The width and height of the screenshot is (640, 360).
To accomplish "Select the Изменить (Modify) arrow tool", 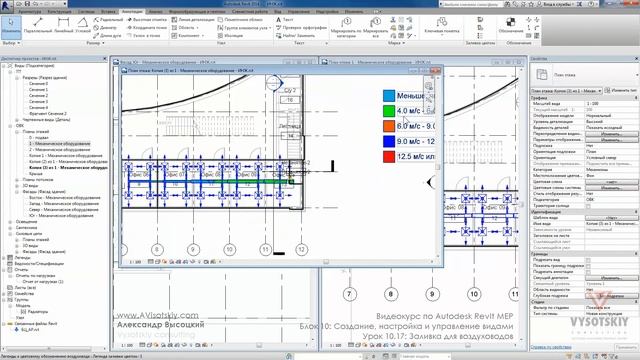I will pos(11,27).
